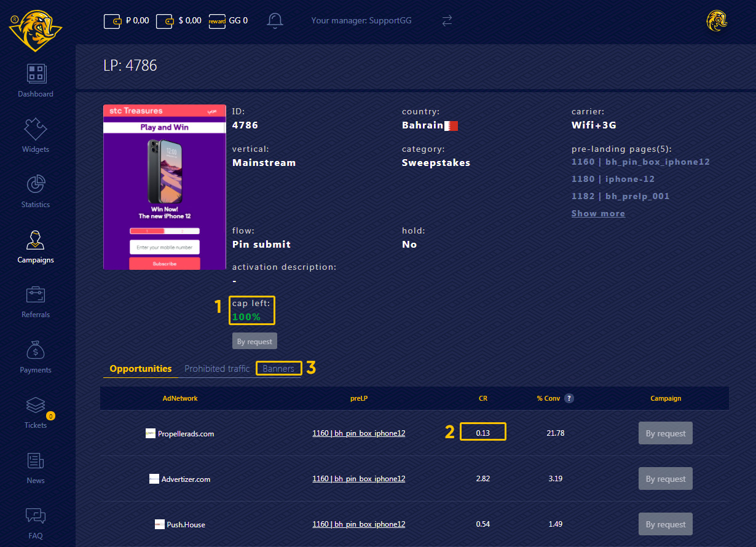Click the preLP column header
Viewport: 756px width, 547px height.
coord(359,398)
